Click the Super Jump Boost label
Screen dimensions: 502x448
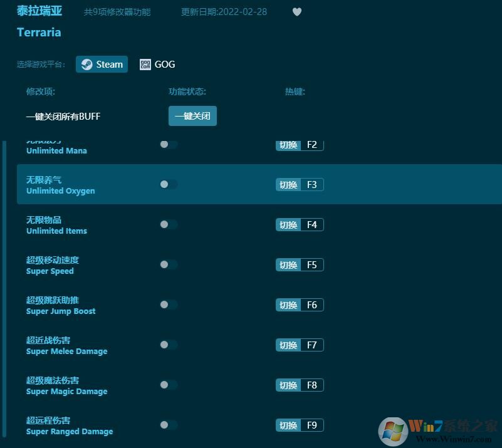61,311
